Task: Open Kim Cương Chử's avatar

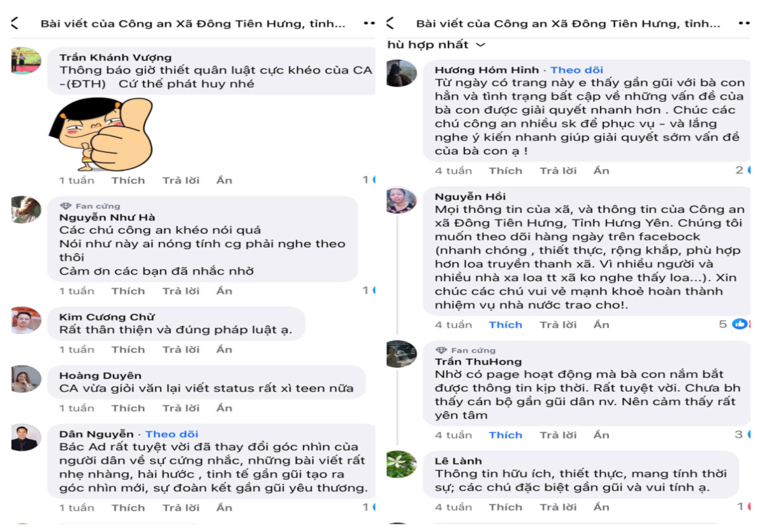Action: tap(26, 320)
